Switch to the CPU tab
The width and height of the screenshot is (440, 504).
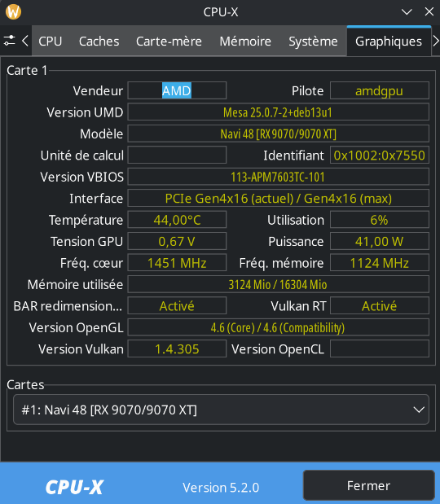(x=51, y=42)
